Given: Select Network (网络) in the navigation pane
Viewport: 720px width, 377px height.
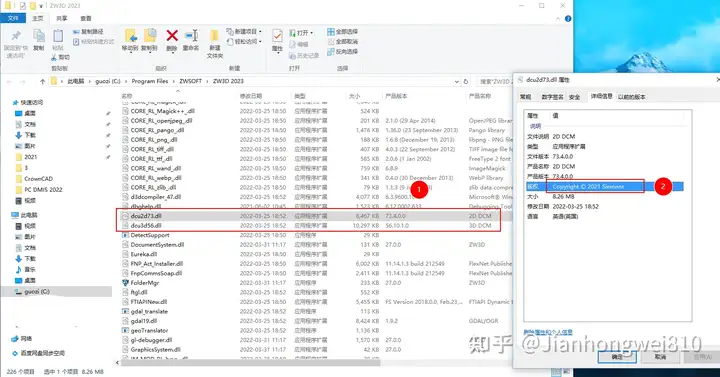Looking at the screenshot, I should (26, 338).
